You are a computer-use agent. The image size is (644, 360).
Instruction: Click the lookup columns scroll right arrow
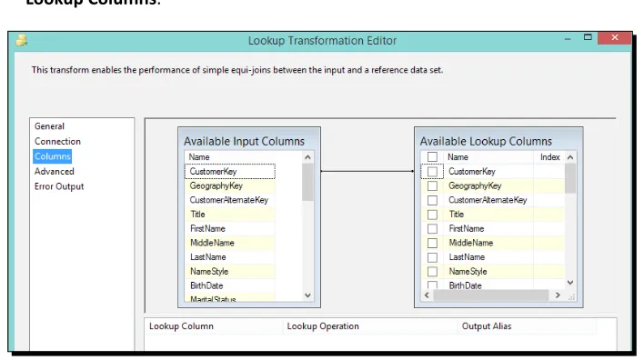point(558,295)
